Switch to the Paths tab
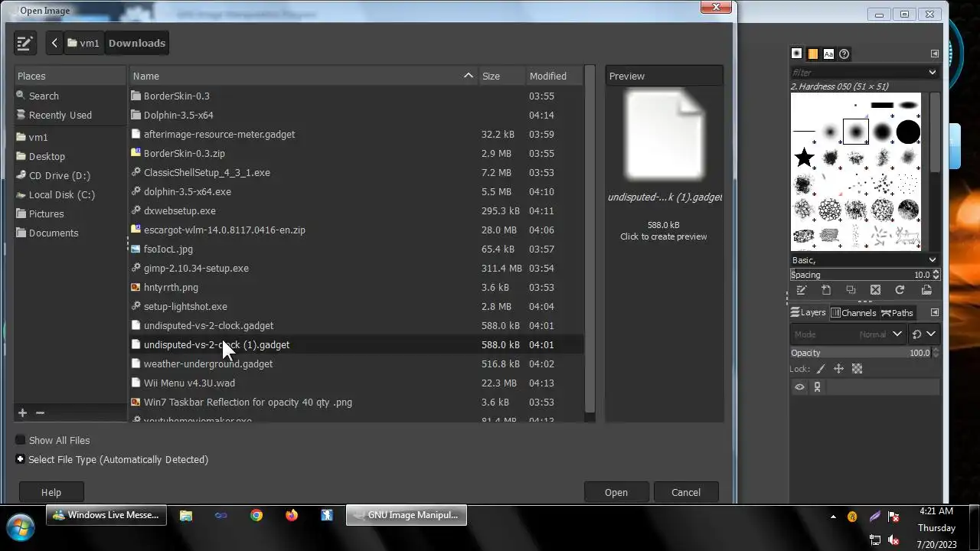980x551 pixels. click(897, 312)
